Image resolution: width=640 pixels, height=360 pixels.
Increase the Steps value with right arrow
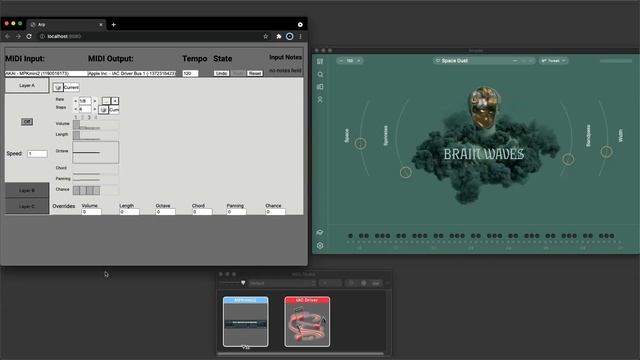tap(95, 109)
